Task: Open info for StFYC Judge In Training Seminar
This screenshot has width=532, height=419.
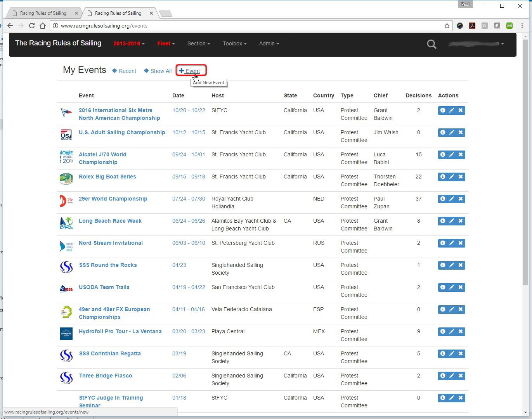Action: tap(442, 398)
